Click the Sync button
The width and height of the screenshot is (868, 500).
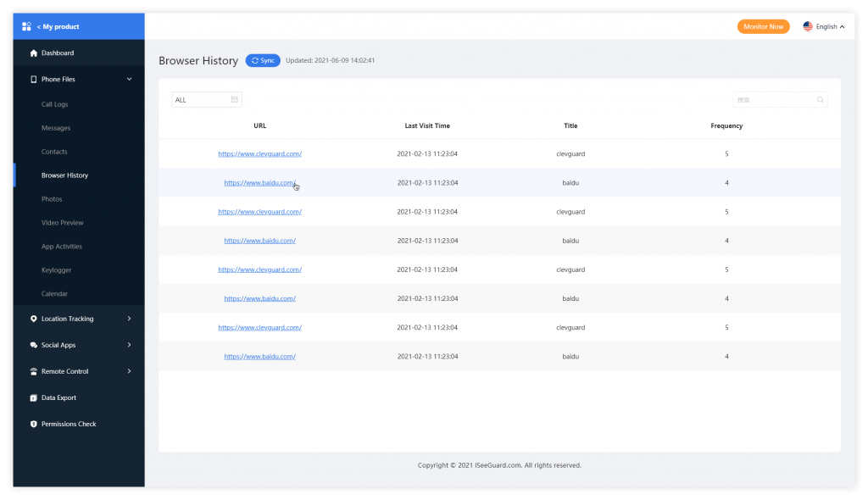pos(263,60)
